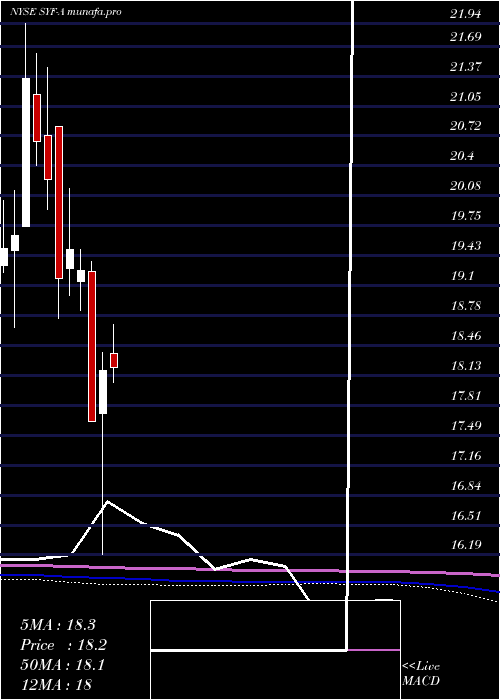Viewport: 500px width, 700px height.
Task: Select the 20.4 price axis label
Action: point(462,156)
